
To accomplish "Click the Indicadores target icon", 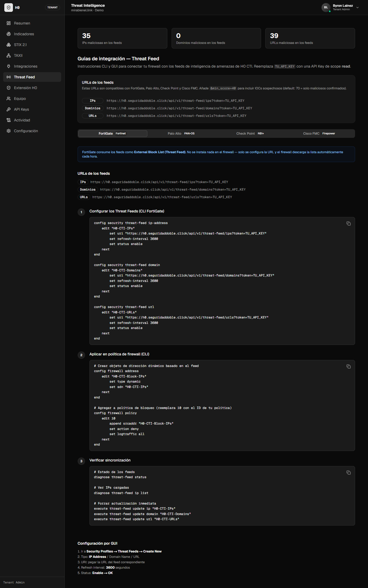I will click(x=9, y=34).
